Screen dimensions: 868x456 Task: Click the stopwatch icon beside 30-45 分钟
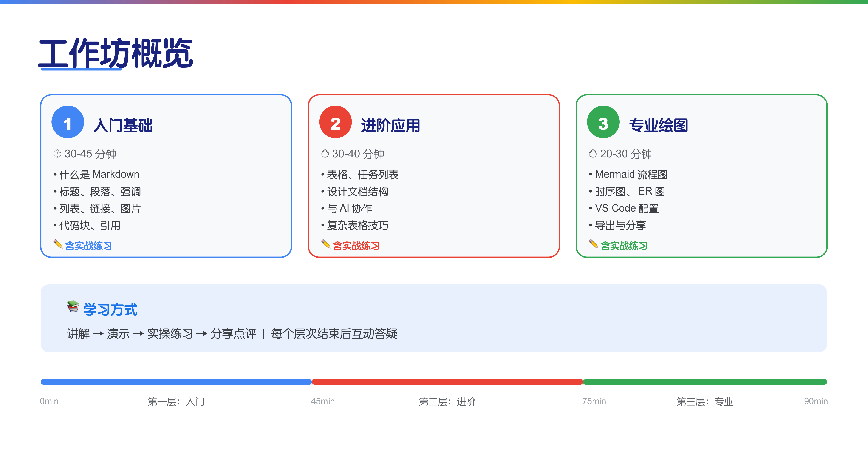57,154
